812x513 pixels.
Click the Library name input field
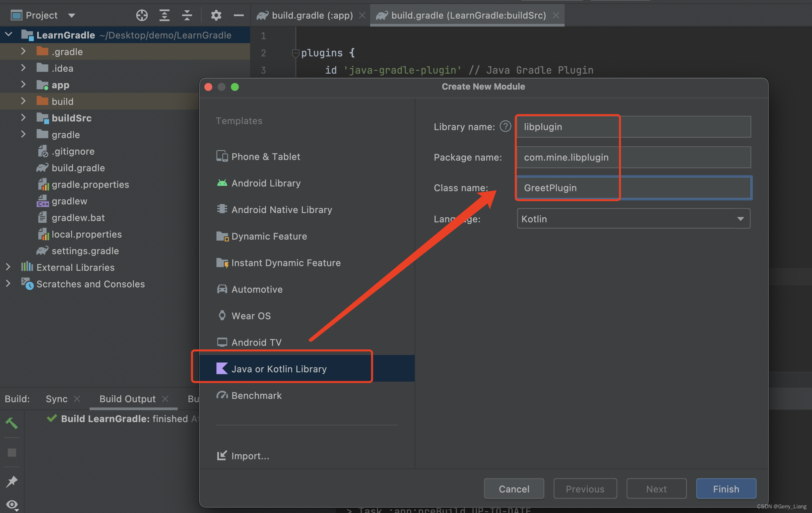coord(634,126)
